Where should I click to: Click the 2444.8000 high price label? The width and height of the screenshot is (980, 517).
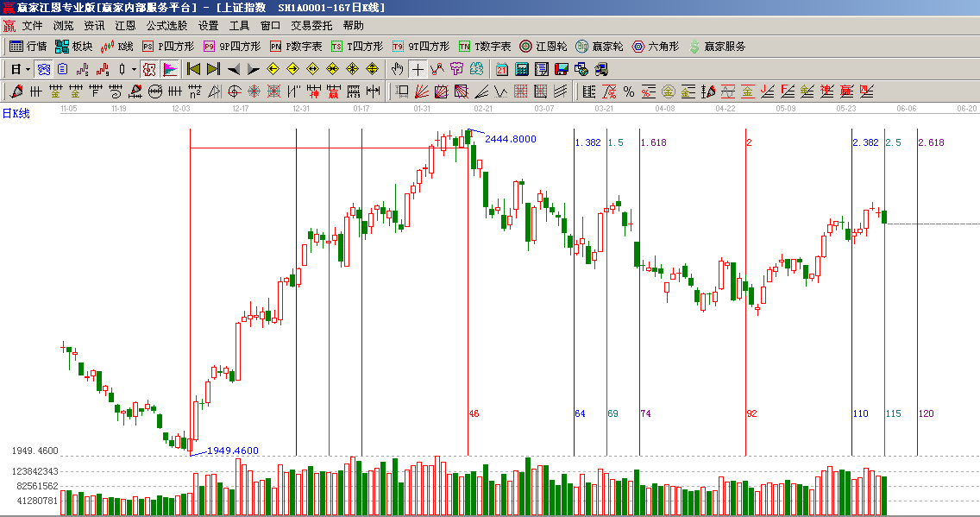tap(511, 139)
